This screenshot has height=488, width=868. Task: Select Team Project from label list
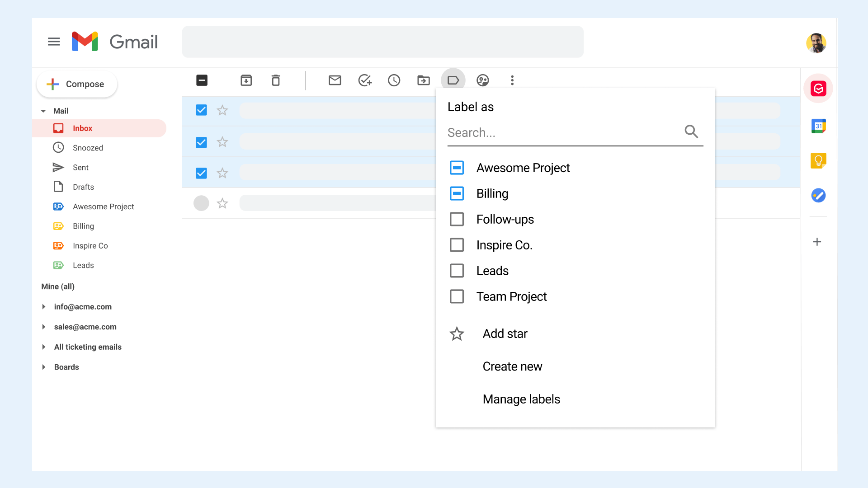tap(511, 296)
